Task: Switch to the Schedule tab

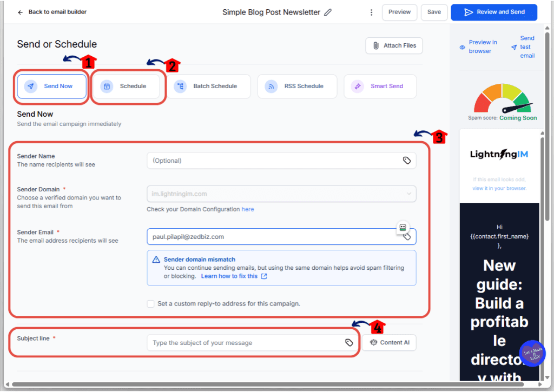Action: [x=127, y=86]
